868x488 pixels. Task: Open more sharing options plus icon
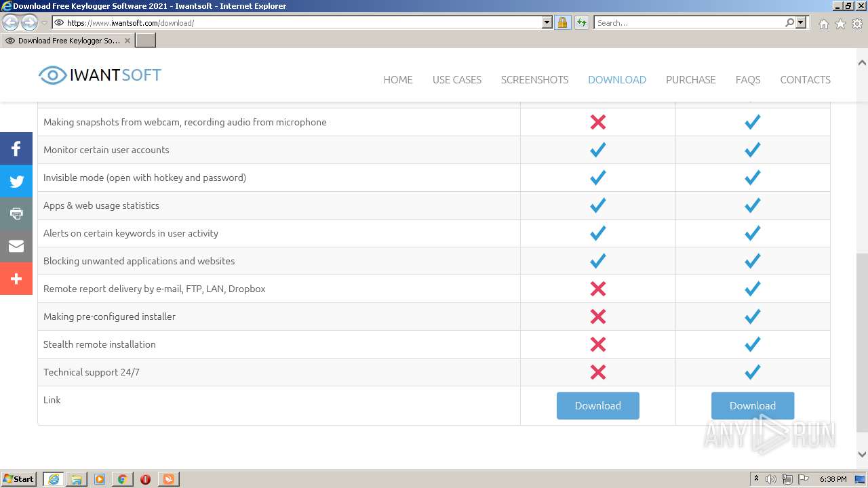16,279
